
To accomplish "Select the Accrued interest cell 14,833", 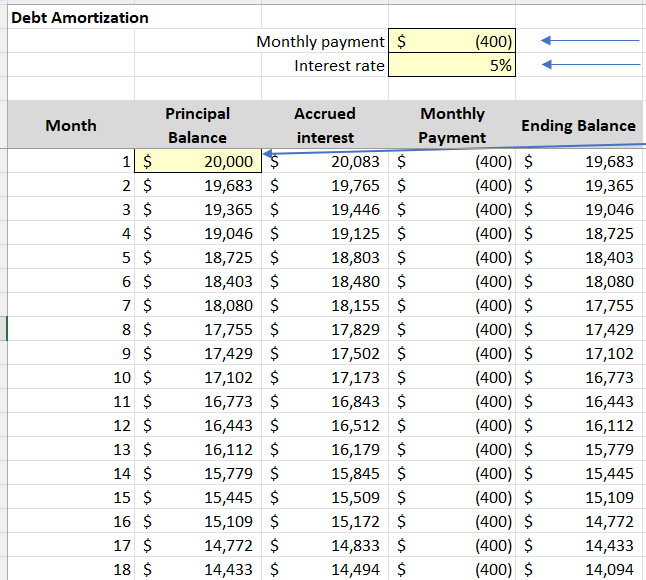I will point(325,545).
